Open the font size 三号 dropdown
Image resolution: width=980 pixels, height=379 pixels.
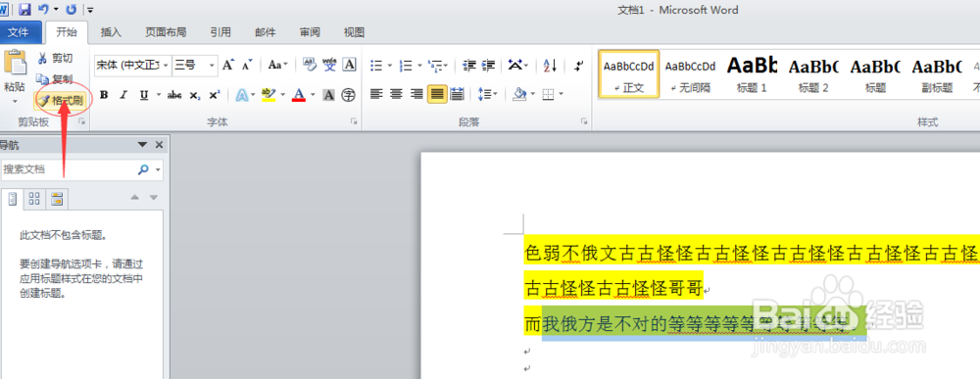click(x=212, y=65)
